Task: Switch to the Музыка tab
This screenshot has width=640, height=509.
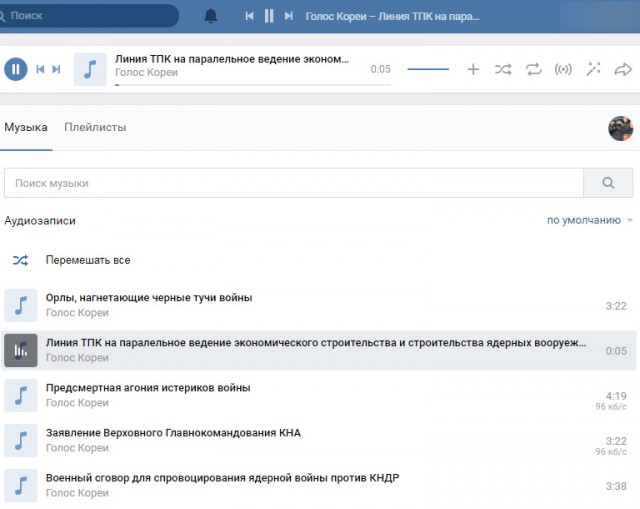Action: click(x=26, y=127)
